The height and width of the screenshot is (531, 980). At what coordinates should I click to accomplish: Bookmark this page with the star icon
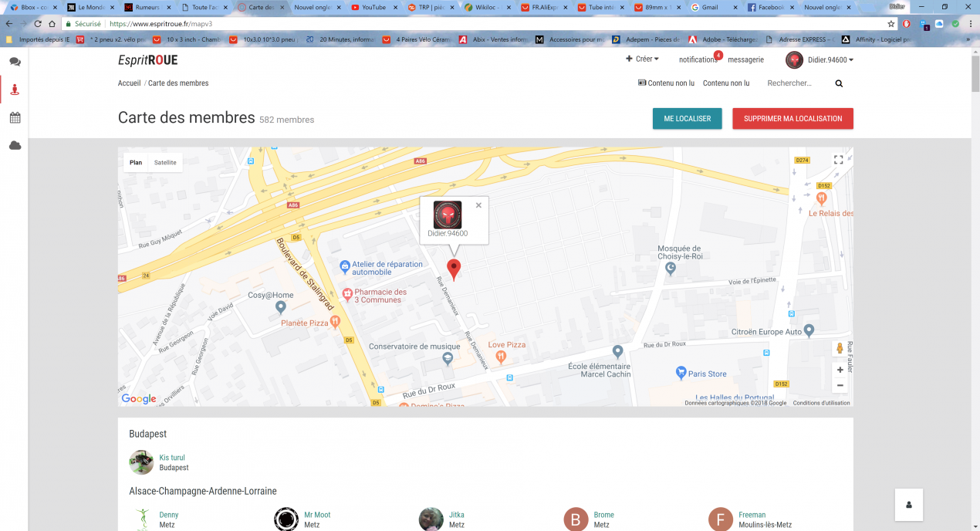click(x=891, y=24)
